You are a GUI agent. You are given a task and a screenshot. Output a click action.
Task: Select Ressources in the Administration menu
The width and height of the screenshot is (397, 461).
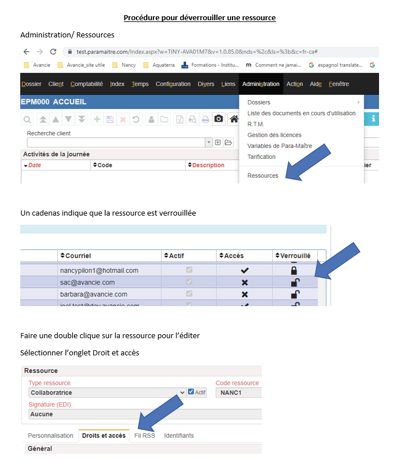point(263,176)
